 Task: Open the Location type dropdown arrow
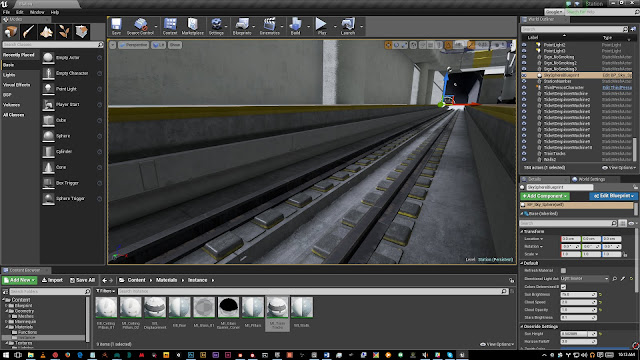[542, 239]
